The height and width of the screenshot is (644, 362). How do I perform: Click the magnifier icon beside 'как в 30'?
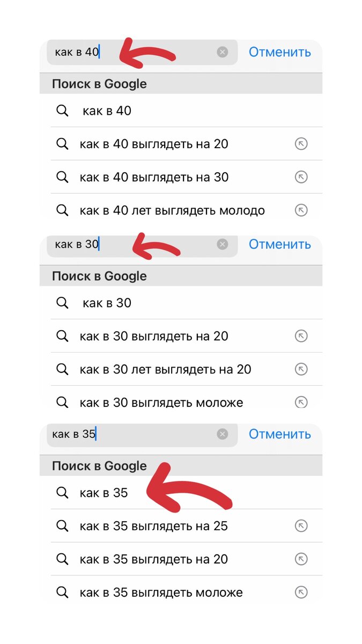[62, 303]
